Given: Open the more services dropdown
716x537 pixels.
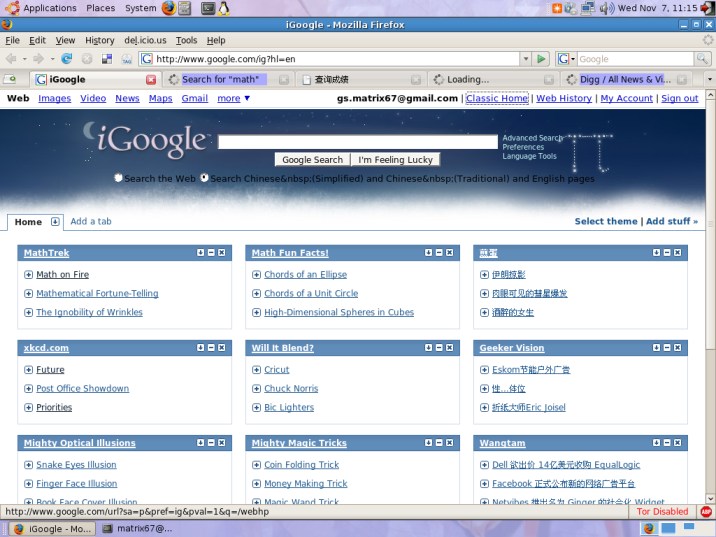Looking at the screenshot, I should (233, 98).
